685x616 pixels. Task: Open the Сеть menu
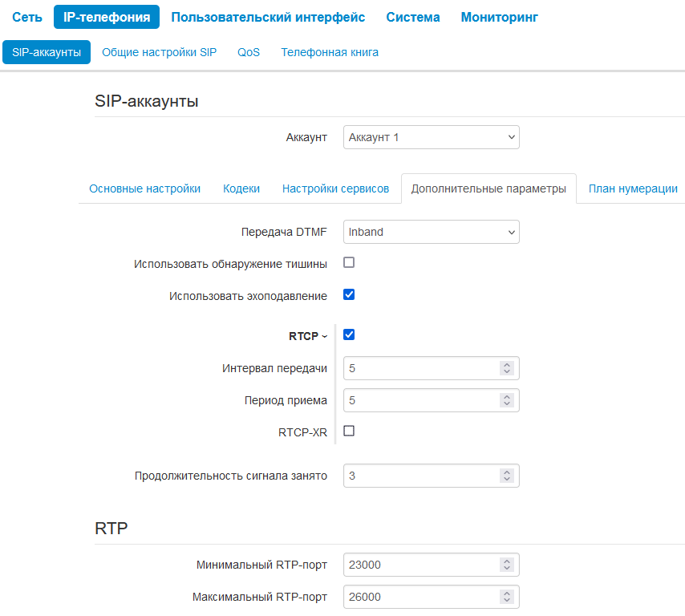click(x=27, y=17)
